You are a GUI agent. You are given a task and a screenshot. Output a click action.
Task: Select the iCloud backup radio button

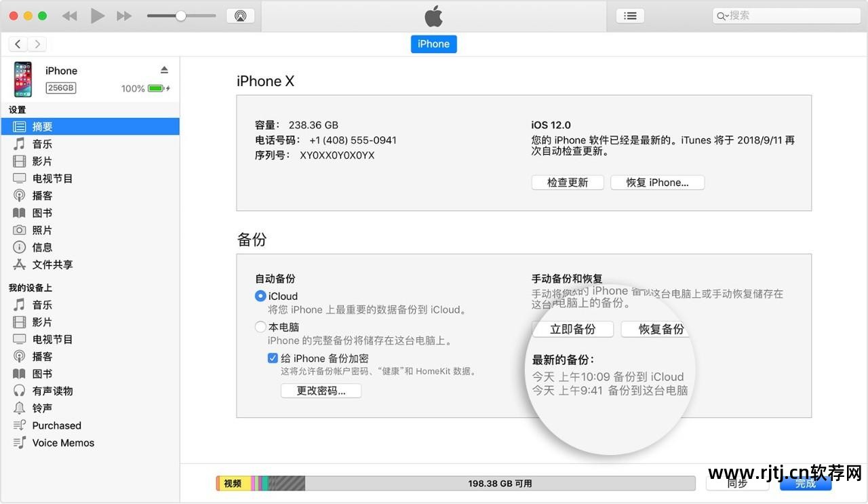(260, 296)
